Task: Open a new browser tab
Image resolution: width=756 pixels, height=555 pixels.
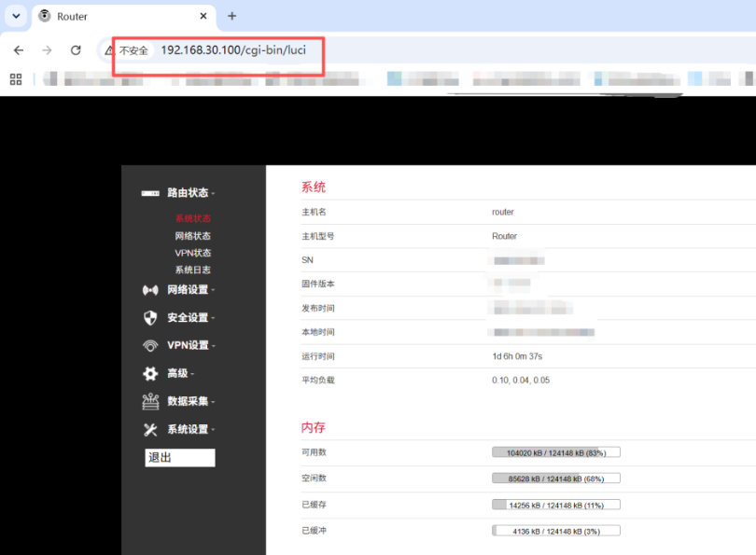Action: 231,16
